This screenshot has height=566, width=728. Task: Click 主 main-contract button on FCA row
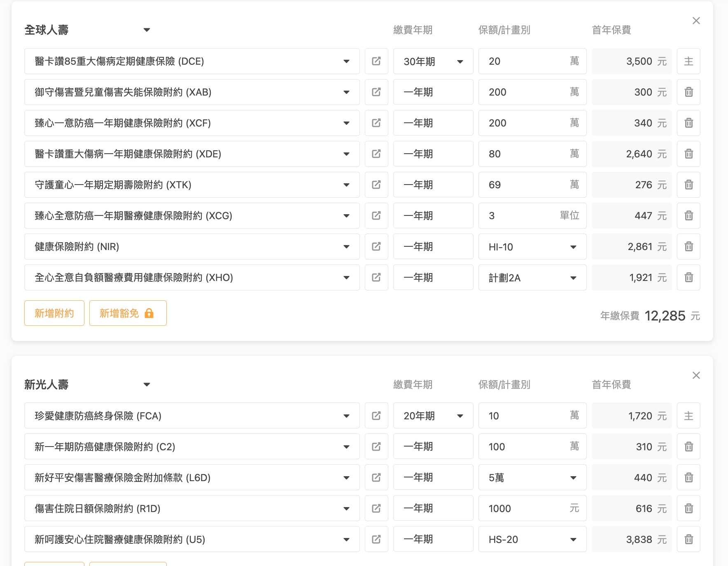tap(689, 416)
